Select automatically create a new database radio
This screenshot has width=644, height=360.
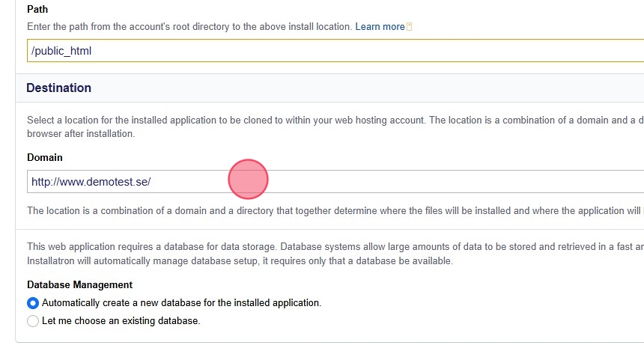point(33,303)
